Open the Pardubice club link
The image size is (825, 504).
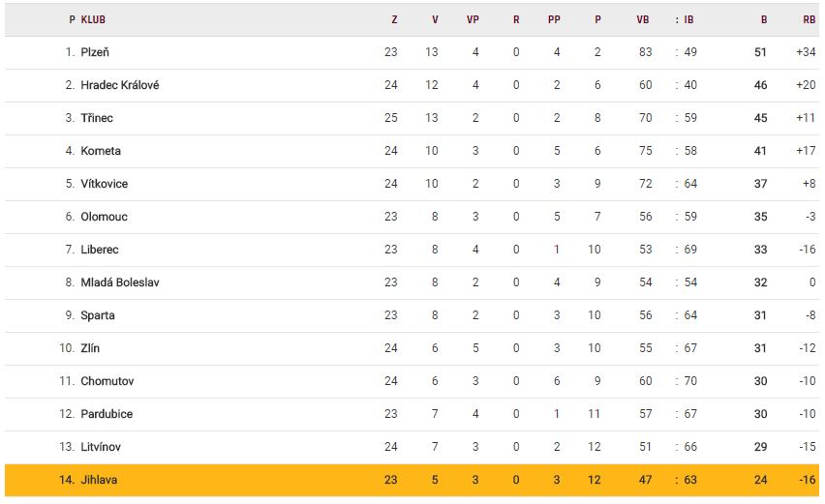[x=107, y=414]
